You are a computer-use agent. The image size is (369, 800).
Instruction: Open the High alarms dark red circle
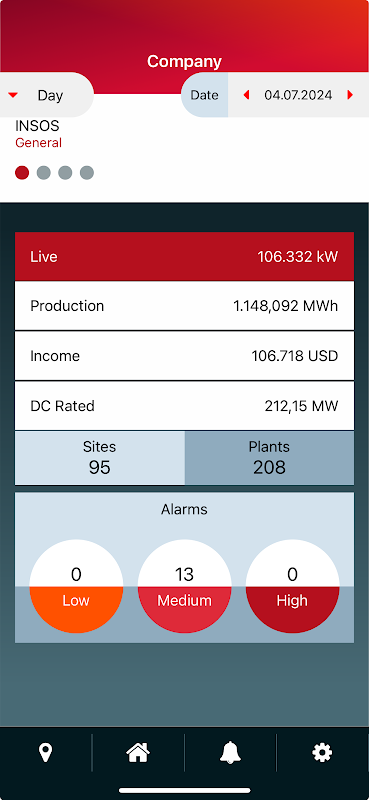(x=292, y=586)
